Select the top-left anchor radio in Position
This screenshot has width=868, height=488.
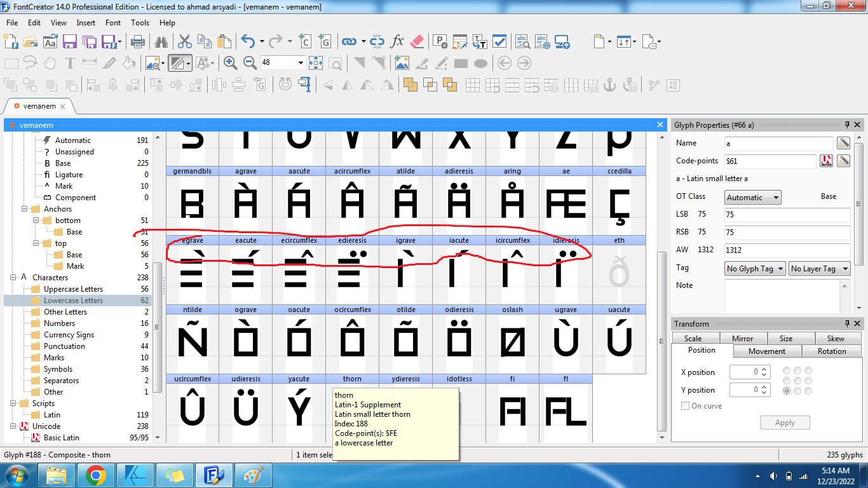[x=787, y=370]
